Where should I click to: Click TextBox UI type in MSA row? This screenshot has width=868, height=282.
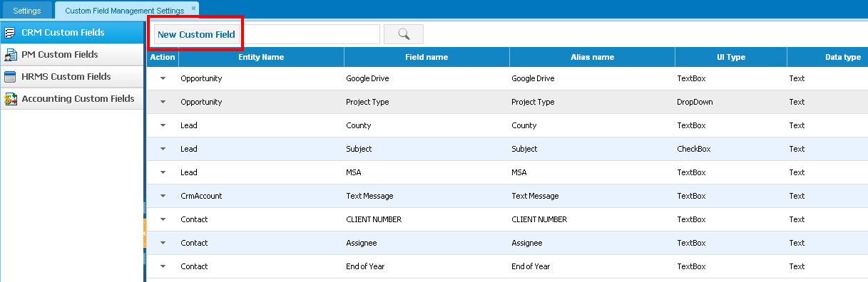(731, 172)
